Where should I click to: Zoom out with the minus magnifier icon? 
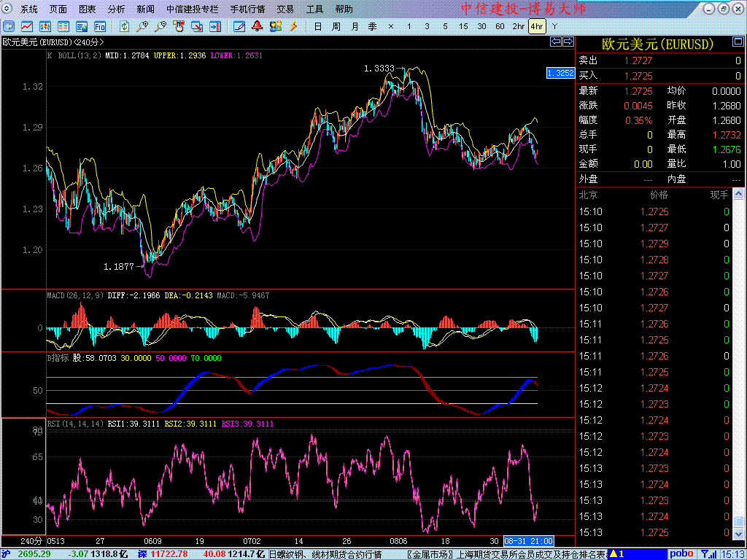160,26
